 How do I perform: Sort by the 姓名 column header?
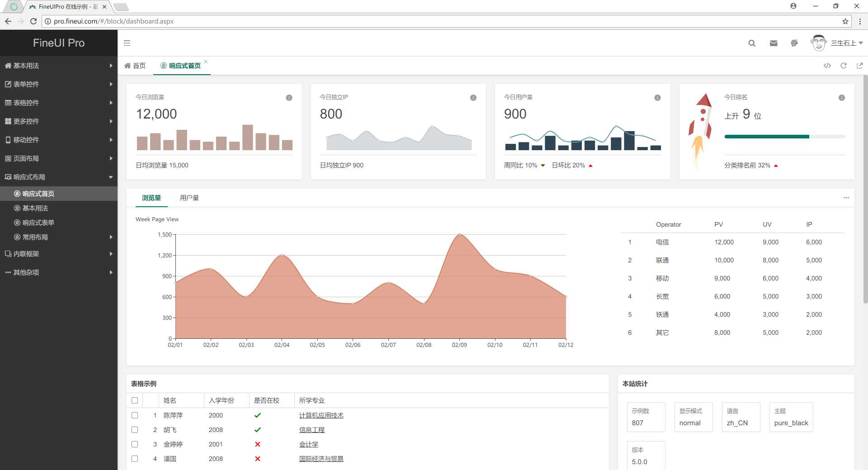coord(181,400)
